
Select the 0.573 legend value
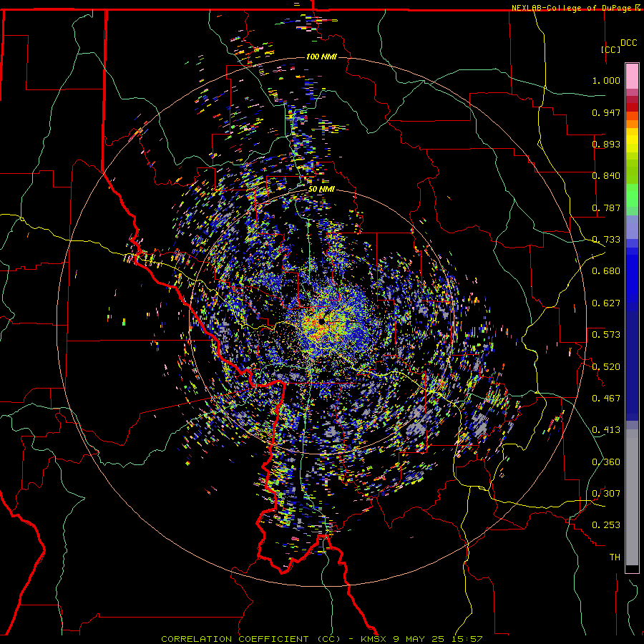pyautogui.click(x=606, y=335)
